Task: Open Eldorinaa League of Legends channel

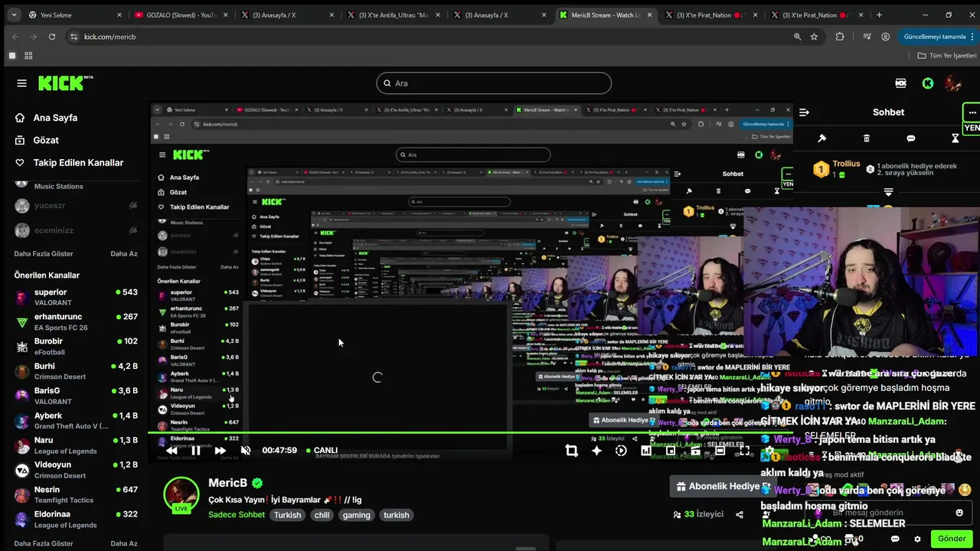Action: point(76,519)
